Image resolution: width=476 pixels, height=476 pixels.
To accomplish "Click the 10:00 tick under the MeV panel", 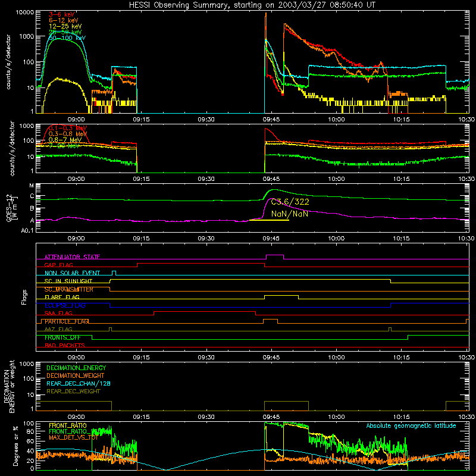I will tap(336, 179).
